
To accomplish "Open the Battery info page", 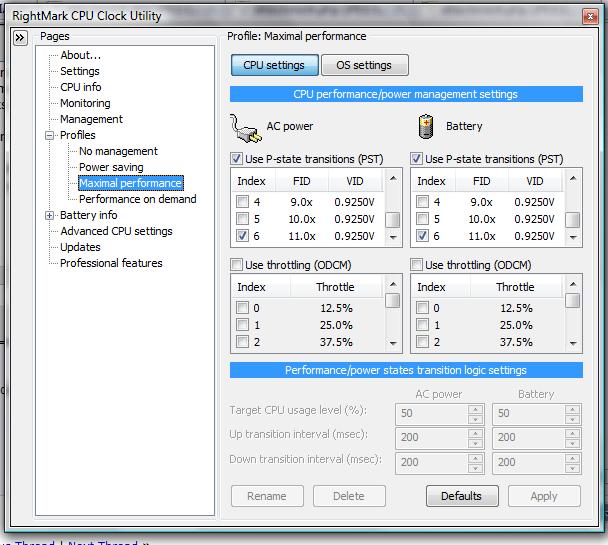I will click(89, 215).
